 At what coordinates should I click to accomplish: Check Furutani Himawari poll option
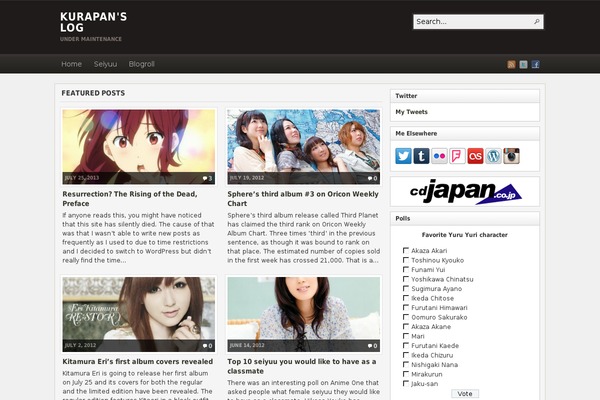(x=406, y=307)
